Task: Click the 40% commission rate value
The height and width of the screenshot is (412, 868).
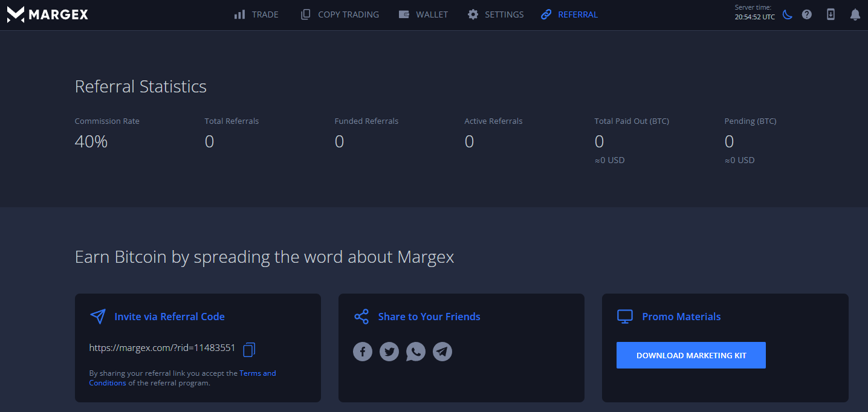Action: [91, 142]
